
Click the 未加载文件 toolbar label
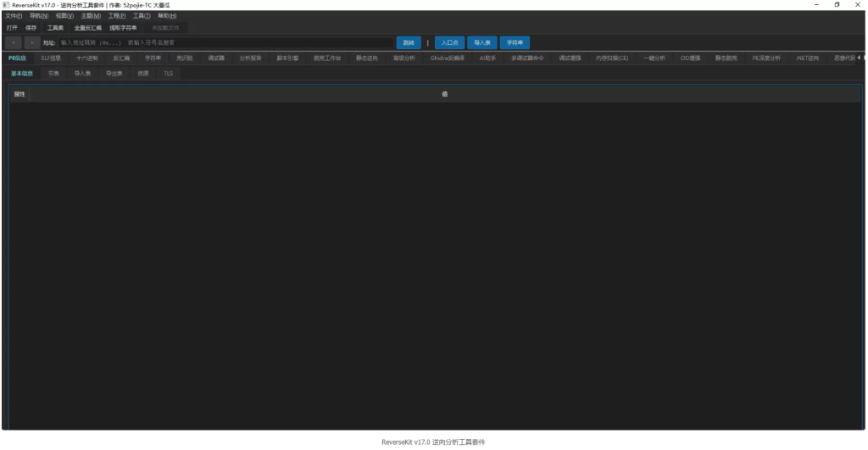click(165, 28)
